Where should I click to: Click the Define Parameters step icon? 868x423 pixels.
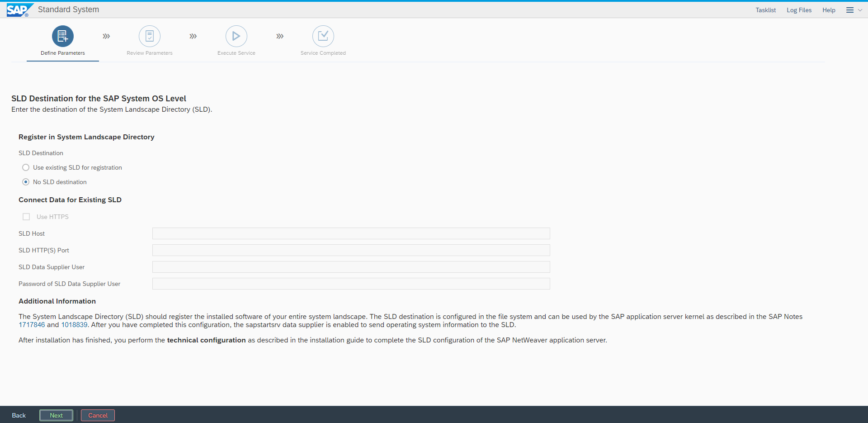pos(63,36)
